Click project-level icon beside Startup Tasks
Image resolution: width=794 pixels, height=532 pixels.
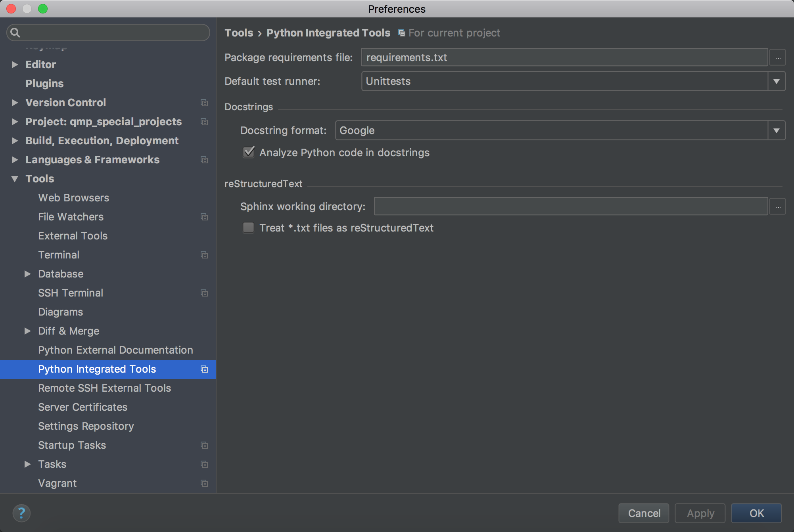[204, 445]
